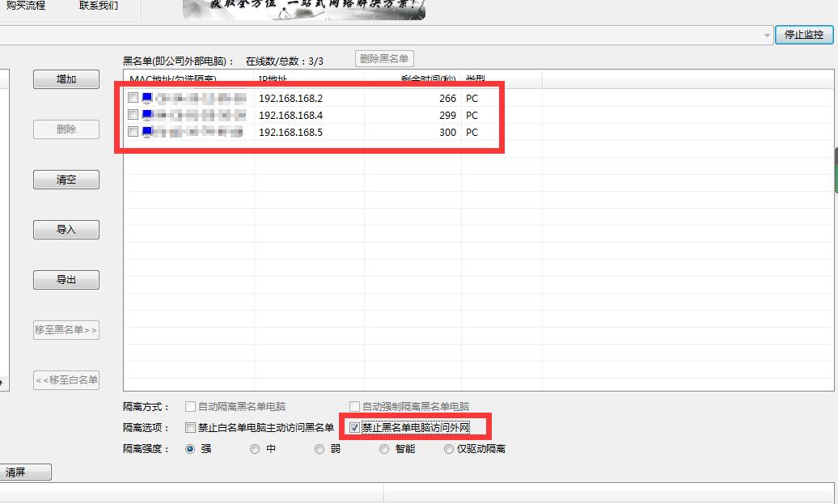Click the computer icon for 192.168.168.2
The height and width of the screenshot is (504, 838).
(x=147, y=99)
